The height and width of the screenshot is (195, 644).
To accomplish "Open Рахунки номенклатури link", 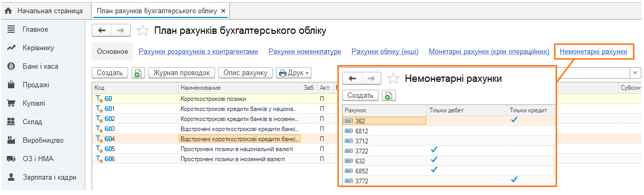I will tap(305, 52).
